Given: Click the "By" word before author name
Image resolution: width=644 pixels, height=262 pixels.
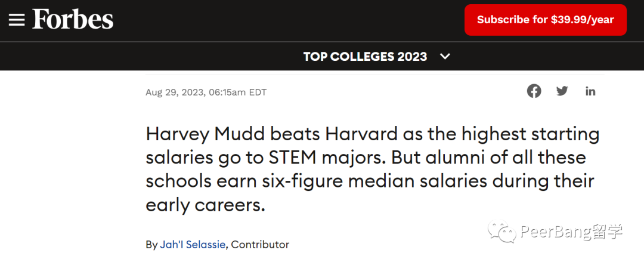Looking at the screenshot, I should pyautogui.click(x=151, y=245).
